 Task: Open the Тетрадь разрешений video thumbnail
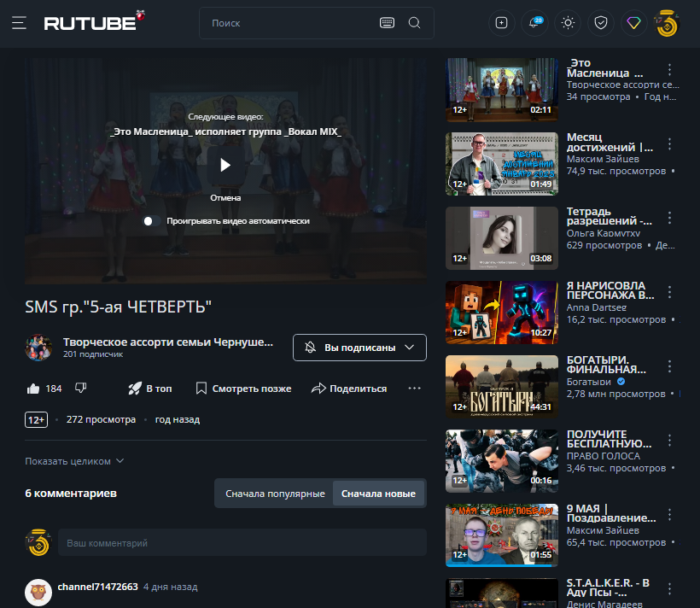pos(502,238)
